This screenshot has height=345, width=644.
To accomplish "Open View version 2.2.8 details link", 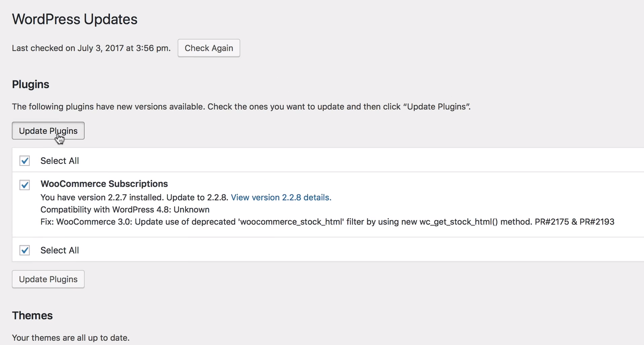I will tap(281, 198).
